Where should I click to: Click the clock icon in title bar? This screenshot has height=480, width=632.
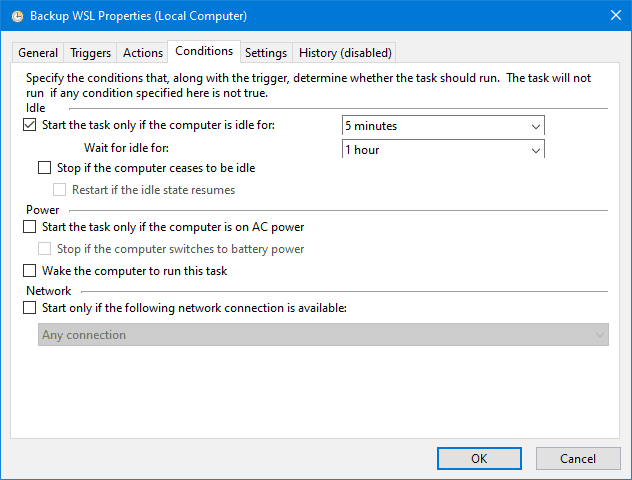pos(16,16)
